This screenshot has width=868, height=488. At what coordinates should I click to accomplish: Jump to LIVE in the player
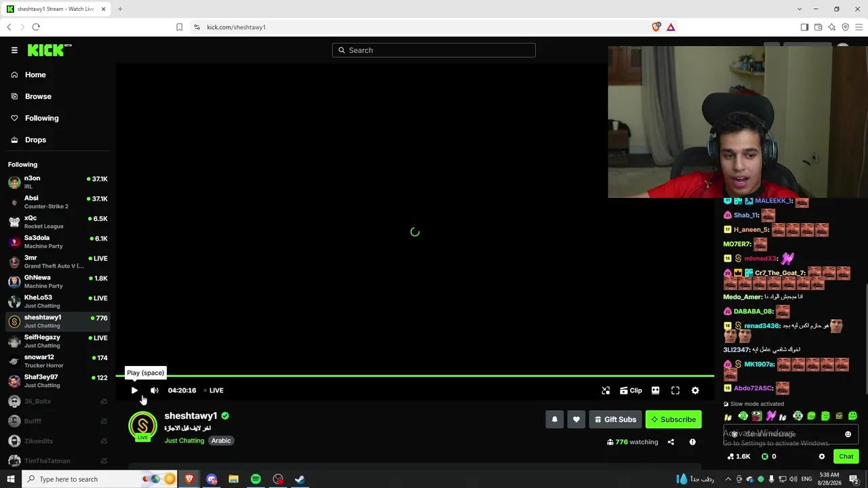[214, 390]
